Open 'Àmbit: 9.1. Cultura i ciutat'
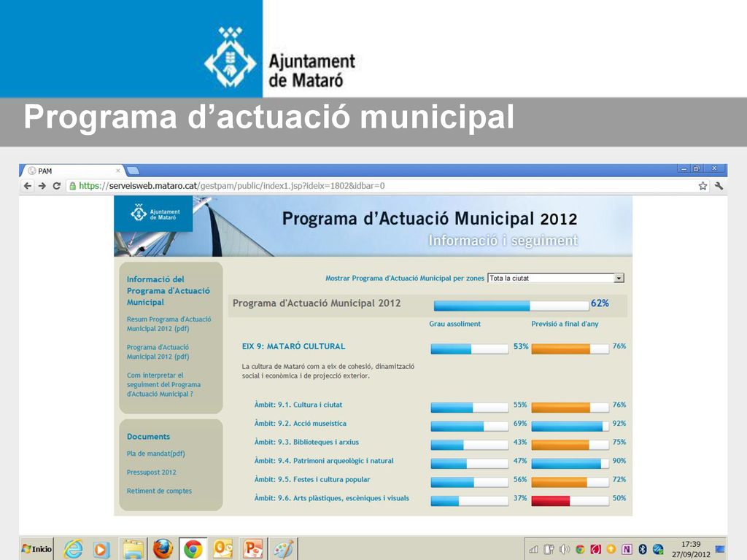 coord(298,405)
